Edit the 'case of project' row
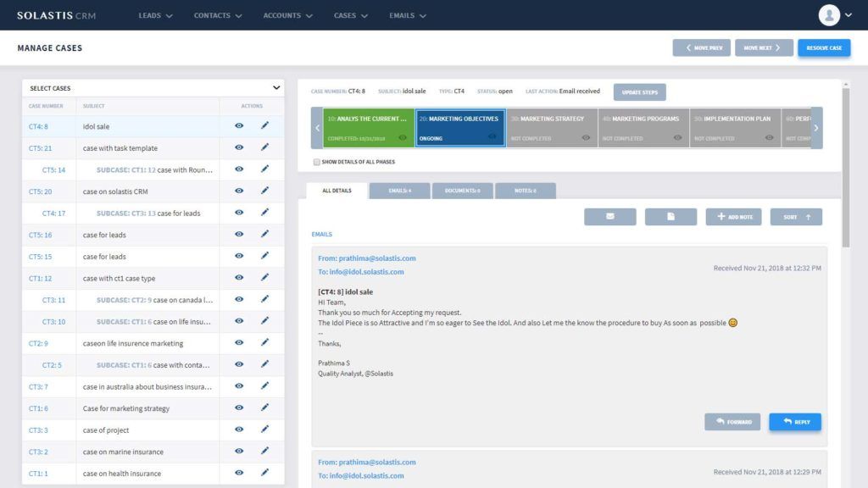The height and width of the screenshot is (488, 868). (x=264, y=430)
